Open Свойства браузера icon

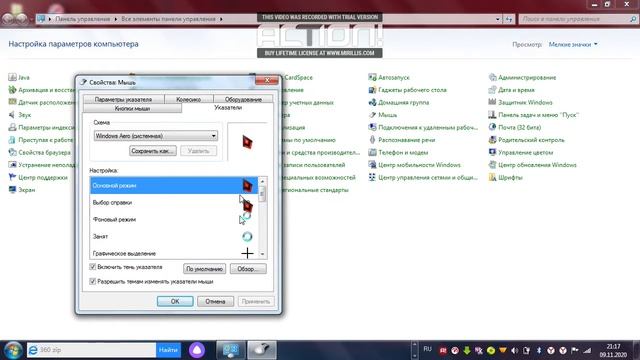coord(12,152)
